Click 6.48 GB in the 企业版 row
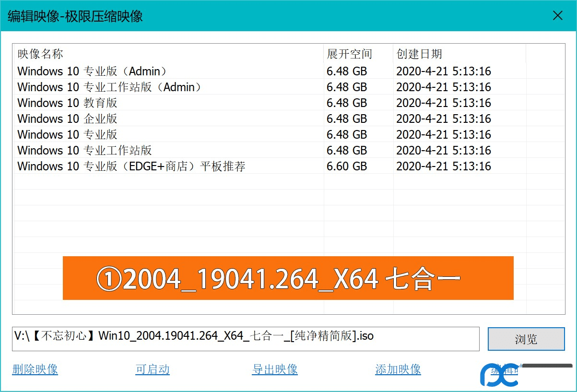The image size is (577, 392). click(x=347, y=119)
